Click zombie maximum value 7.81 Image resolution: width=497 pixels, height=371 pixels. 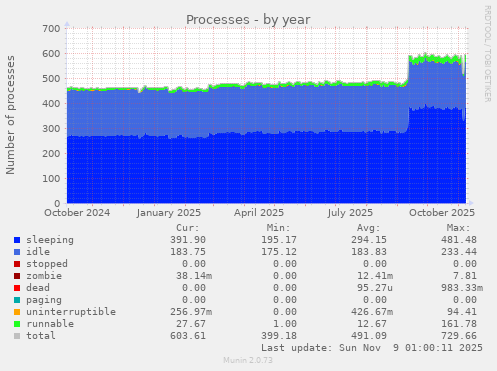tap(465, 276)
